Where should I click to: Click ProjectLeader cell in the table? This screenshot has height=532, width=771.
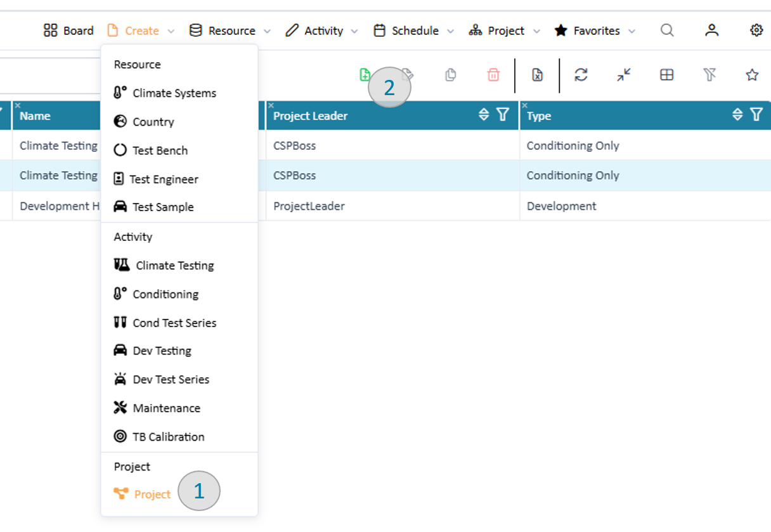point(392,206)
